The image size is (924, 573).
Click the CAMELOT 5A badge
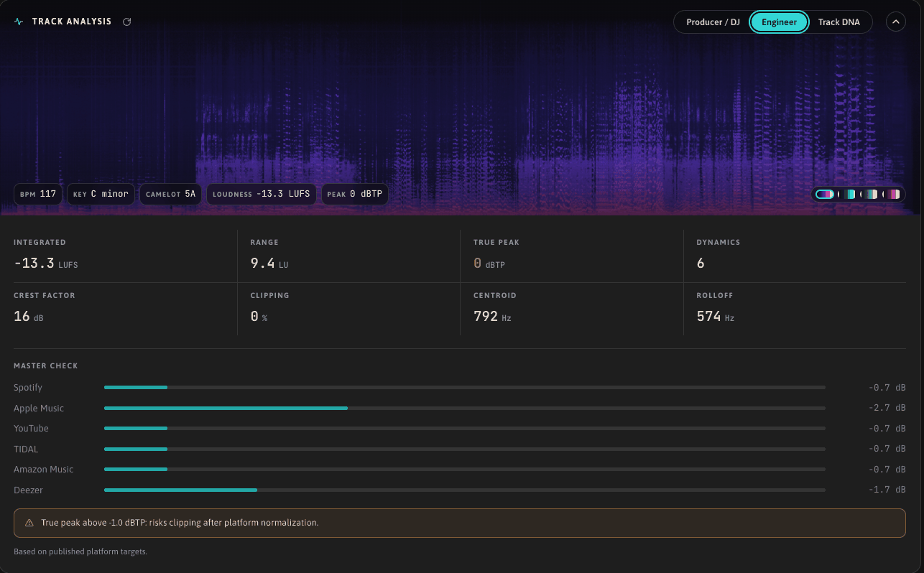coord(170,194)
